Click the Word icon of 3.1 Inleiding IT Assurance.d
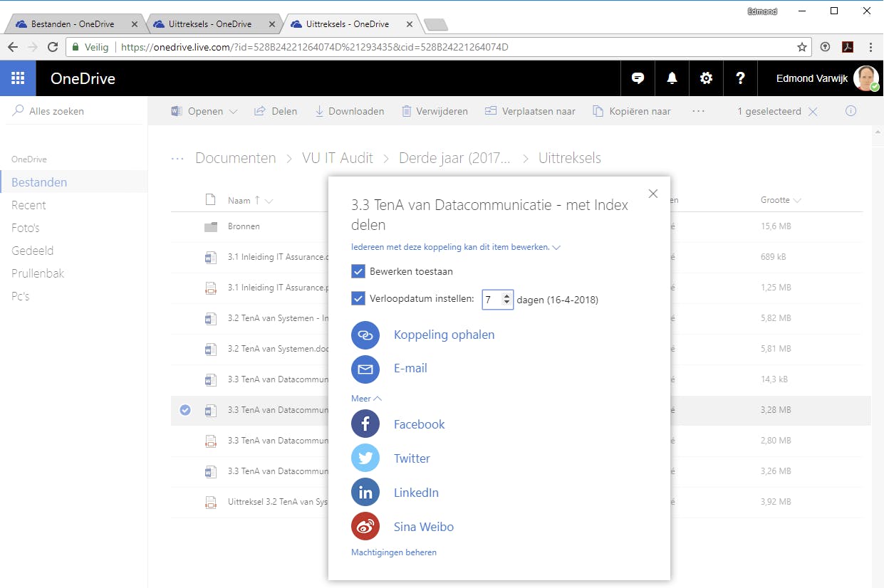This screenshot has height=588, width=884. coord(210,257)
